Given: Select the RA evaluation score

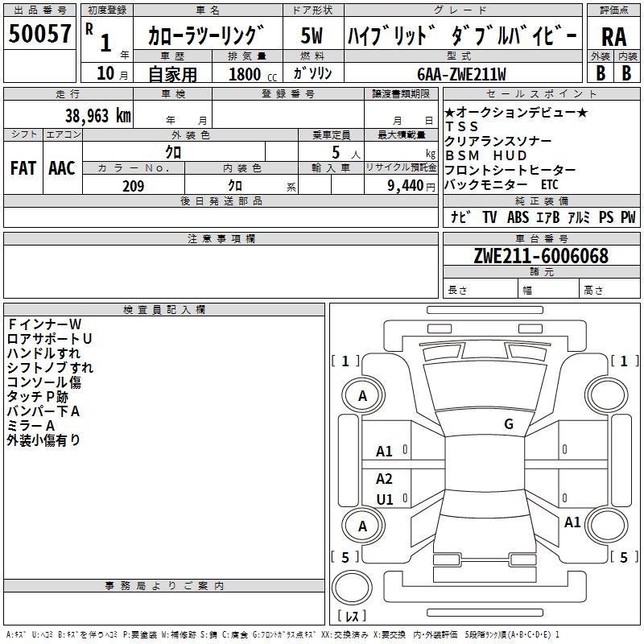Looking at the screenshot, I should click(x=613, y=36).
